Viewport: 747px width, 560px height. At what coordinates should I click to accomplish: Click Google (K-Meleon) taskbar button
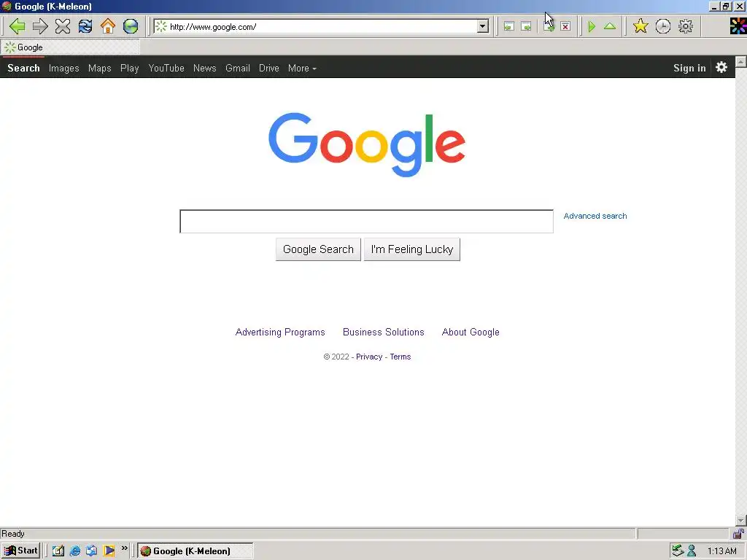[x=196, y=551]
